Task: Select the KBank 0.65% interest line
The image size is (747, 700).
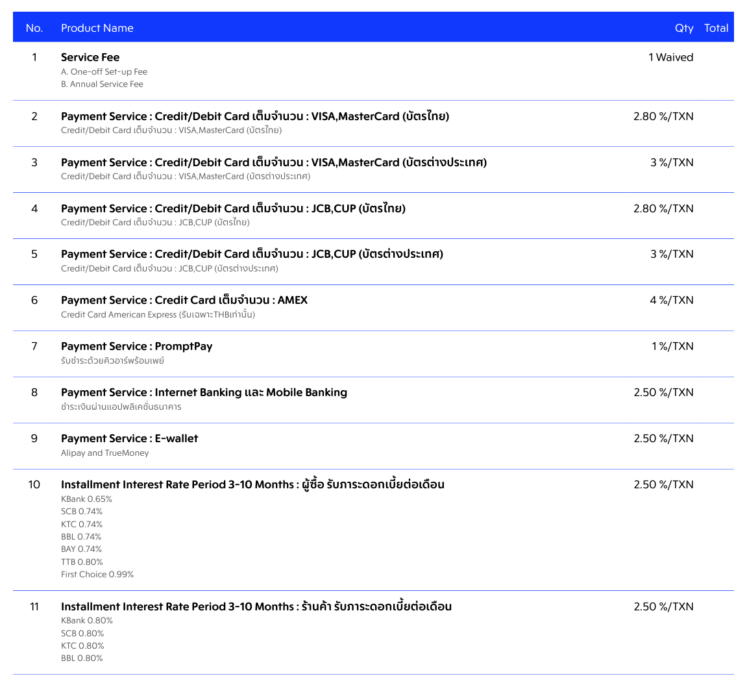Action: click(x=86, y=499)
